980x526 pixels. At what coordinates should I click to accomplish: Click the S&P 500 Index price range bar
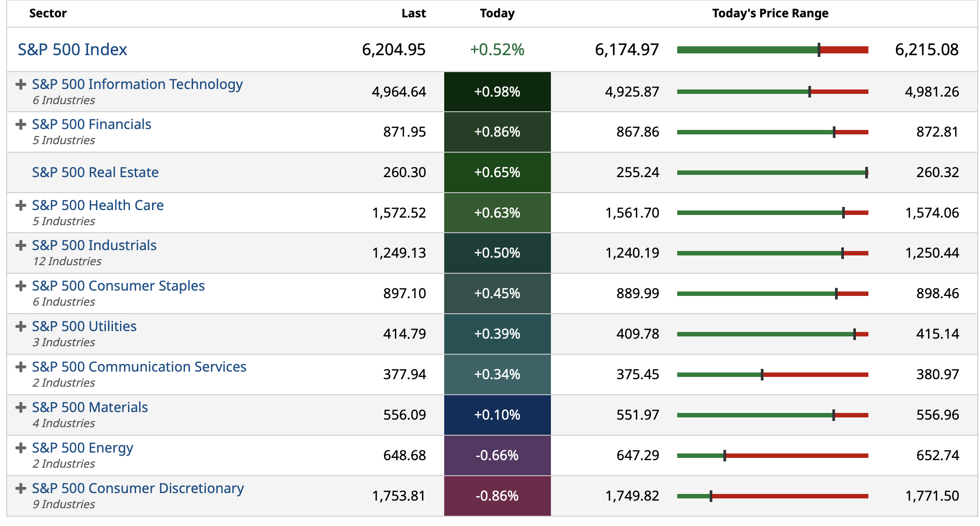(772, 50)
